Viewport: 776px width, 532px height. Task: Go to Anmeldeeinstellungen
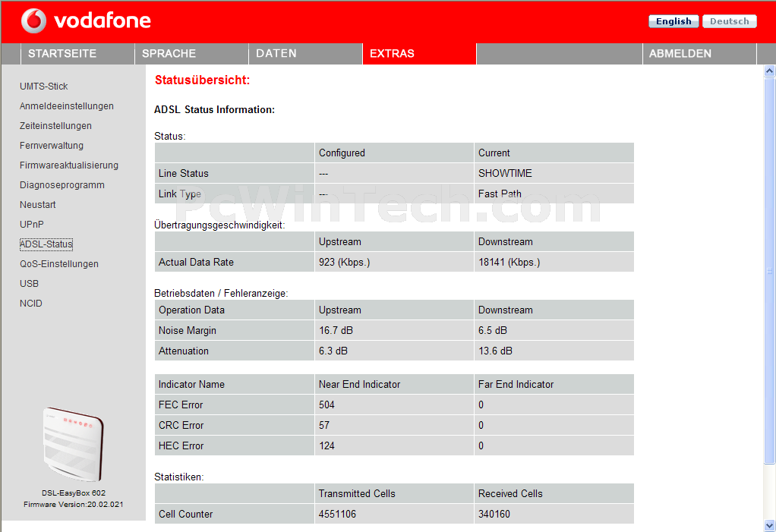click(67, 105)
